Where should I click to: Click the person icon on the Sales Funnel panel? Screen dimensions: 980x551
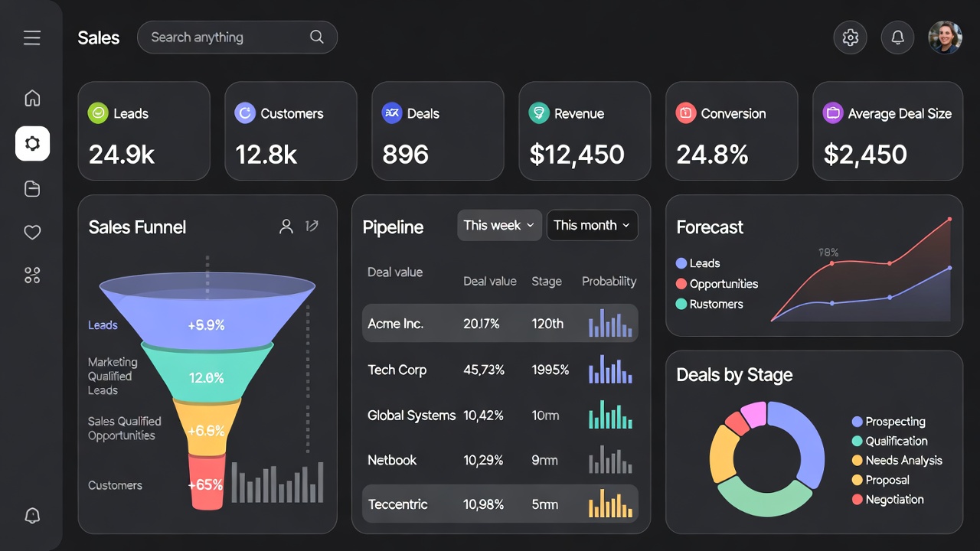tap(286, 227)
